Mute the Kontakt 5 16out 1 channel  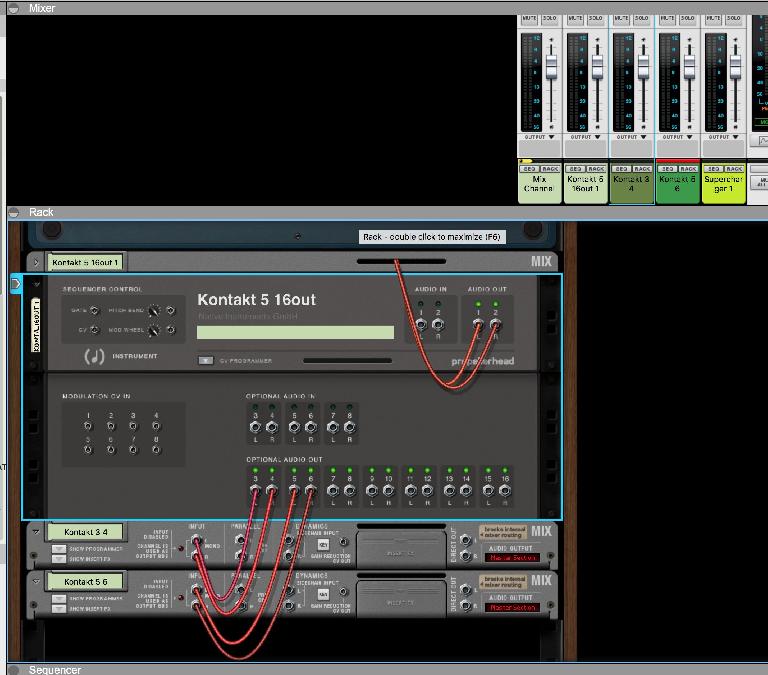pyautogui.click(x=575, y=19)
